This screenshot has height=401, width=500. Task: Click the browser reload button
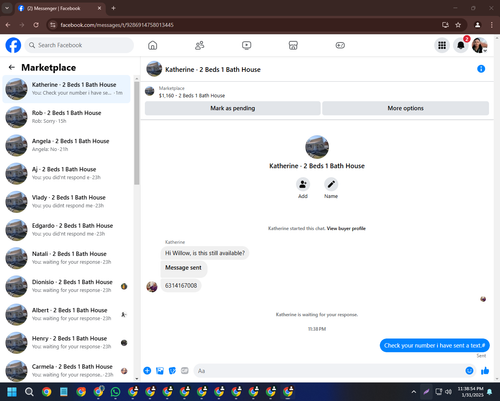click(x=36, y=25)
